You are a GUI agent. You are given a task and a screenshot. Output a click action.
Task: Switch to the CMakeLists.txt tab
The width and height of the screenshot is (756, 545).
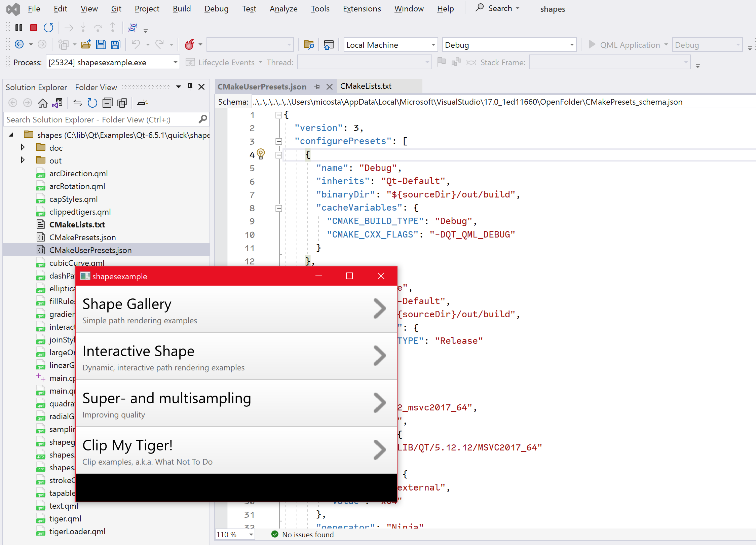pyautogui.click(x=366, y=86)
